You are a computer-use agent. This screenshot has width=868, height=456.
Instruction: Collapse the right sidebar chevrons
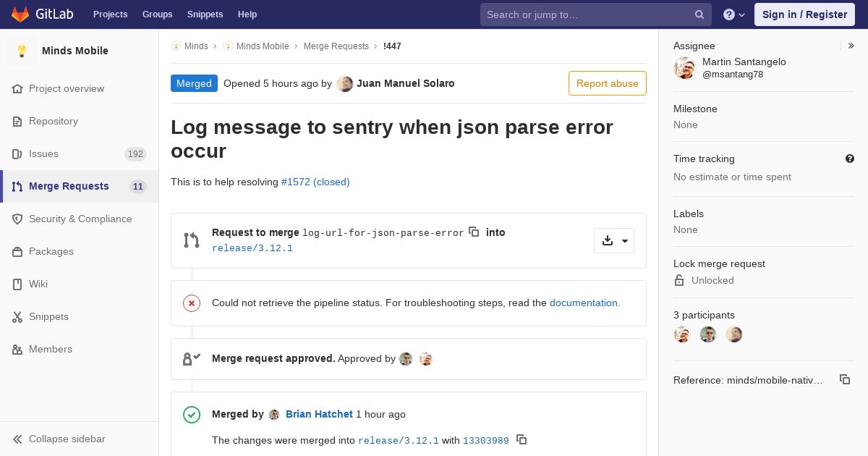[x=851, y=46]
